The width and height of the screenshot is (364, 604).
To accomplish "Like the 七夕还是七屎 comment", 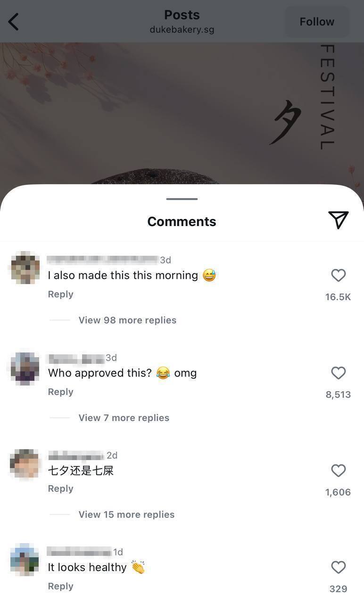I will point(338,470).
